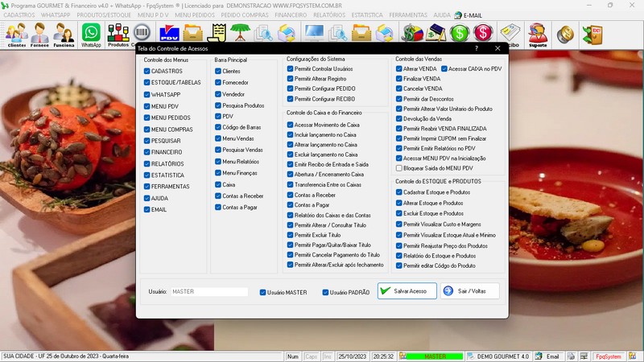Open the table with umbrella icon

240,32
